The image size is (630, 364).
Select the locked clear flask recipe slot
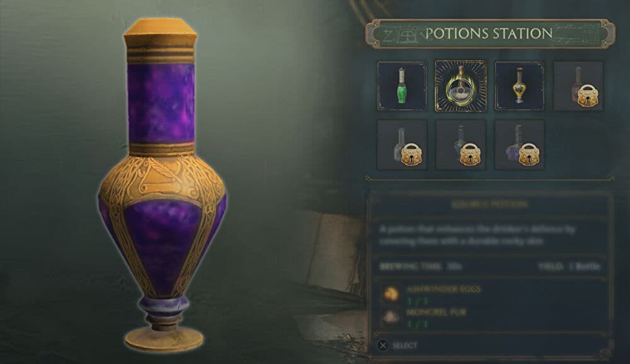coord(402,145)
